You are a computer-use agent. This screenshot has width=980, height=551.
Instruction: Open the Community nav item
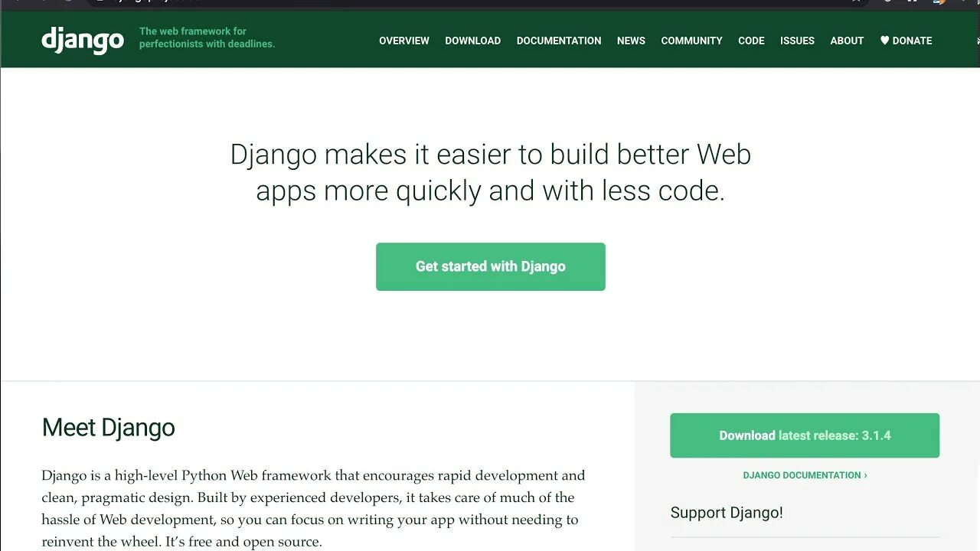(691, 41)
